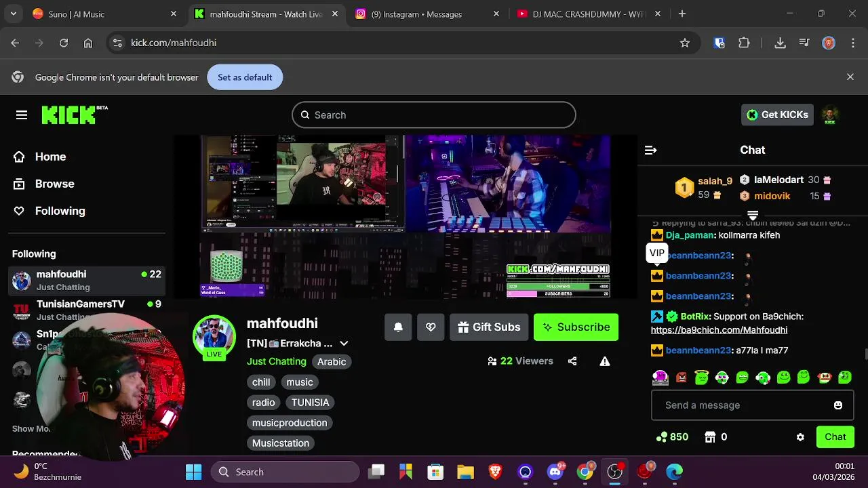View channel points balance 850
Screen dimensions: 868x488
pos(672,437)
